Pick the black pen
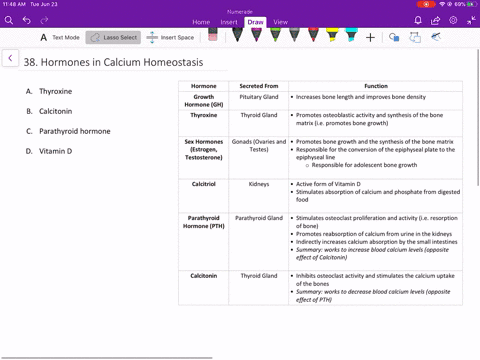480x360 pixels. point(237,35)
